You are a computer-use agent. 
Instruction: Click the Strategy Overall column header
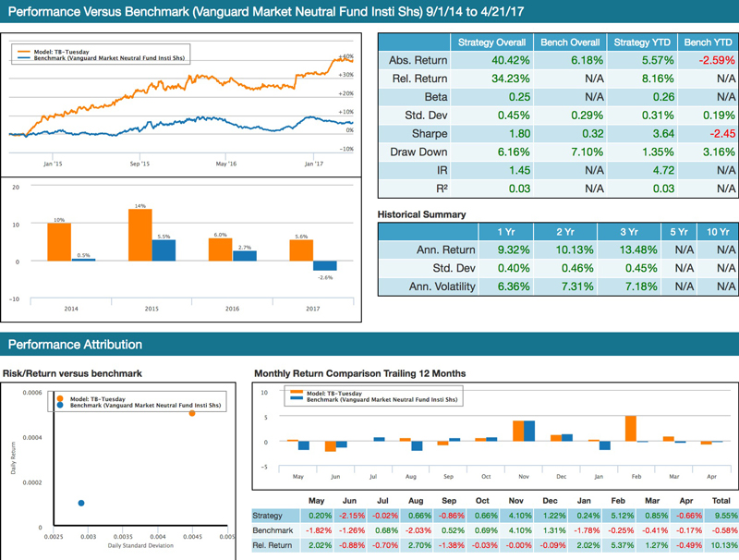pyautogui.click(x=491, y=43)
